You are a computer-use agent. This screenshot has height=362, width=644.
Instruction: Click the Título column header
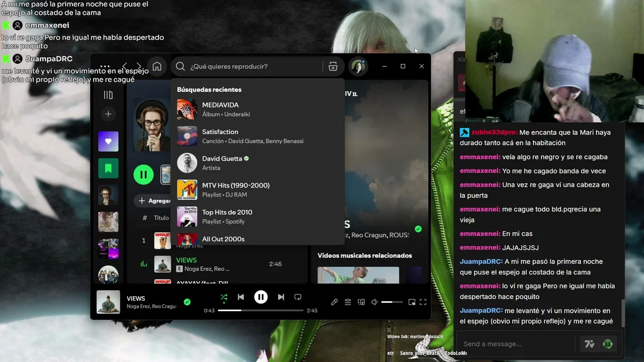point(162,218)
